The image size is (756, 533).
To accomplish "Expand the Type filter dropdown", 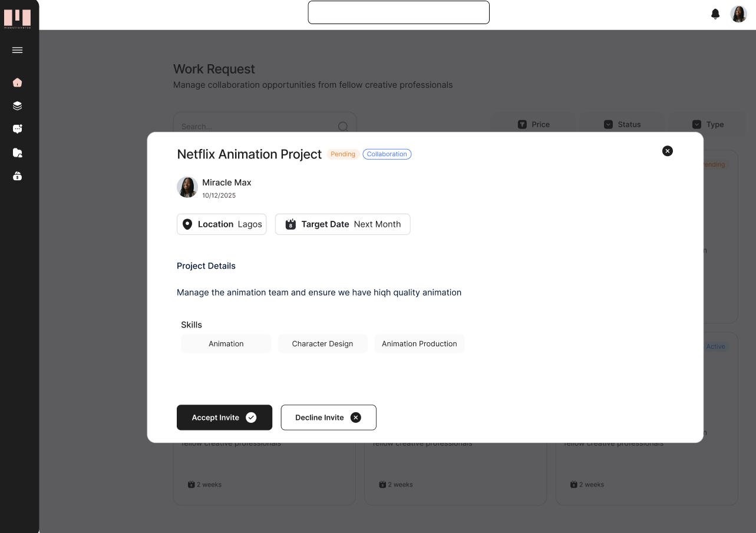I will (x=707, y=124).
